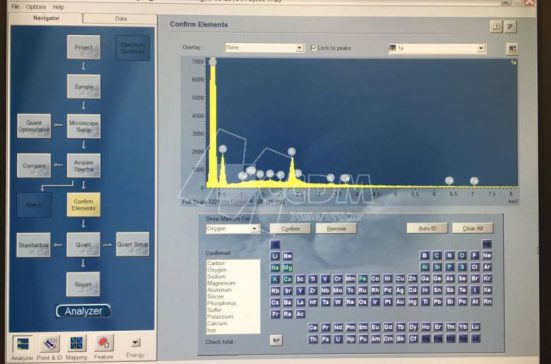551x364 pixels.
Task: Click the iron peak marker on spectrum
Action: [x=449, y=181]
